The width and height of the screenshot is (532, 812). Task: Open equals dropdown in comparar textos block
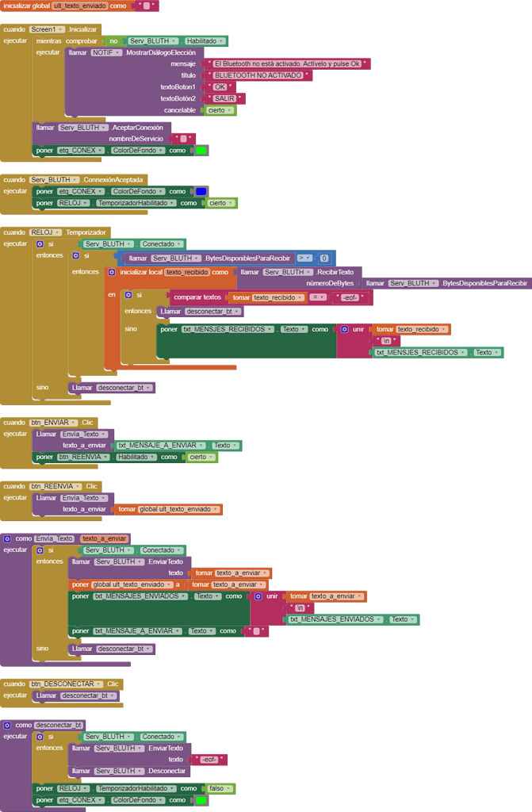(x=318, y=297)
